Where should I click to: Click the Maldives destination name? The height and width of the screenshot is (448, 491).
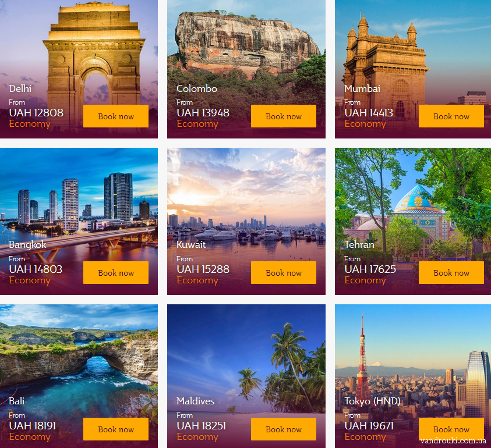[x=195, y=401]
